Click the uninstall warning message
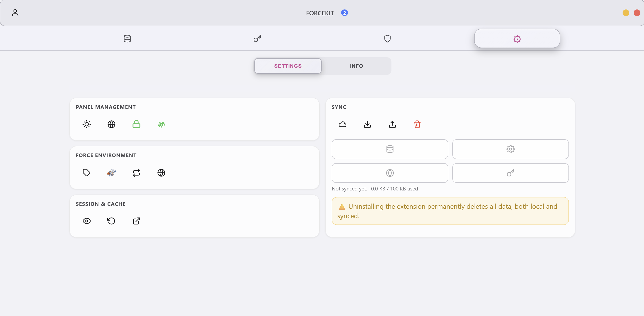This screenshot has width=644, height=316. pyautogui.click(x=450, y=211)
